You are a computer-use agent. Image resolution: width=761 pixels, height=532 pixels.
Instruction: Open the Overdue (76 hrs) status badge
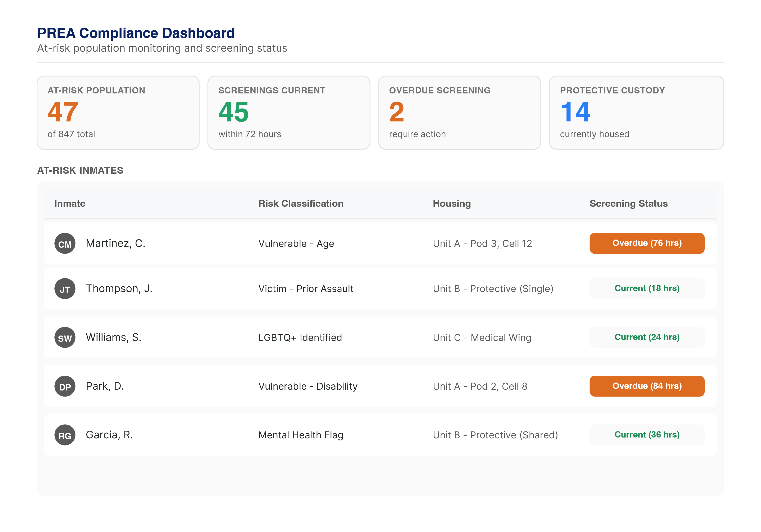647,243
